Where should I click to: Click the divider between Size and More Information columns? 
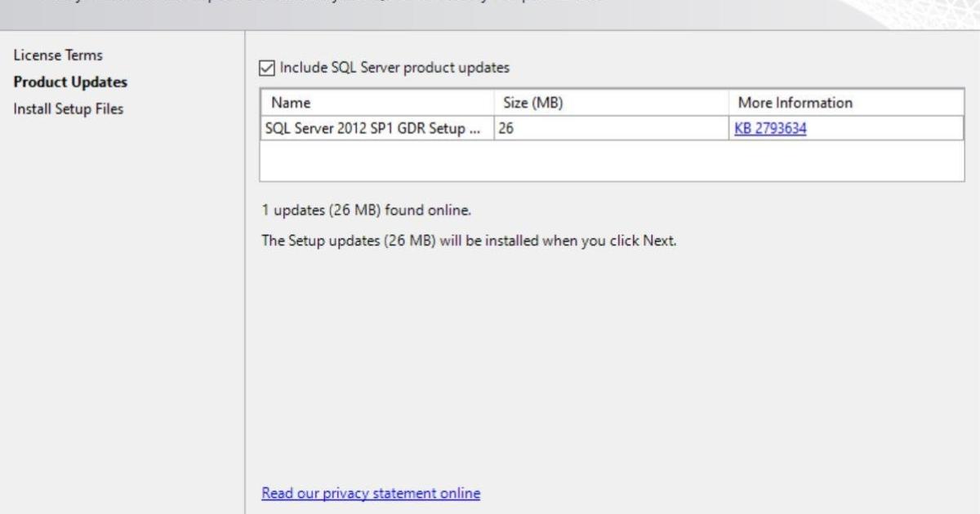728,103
